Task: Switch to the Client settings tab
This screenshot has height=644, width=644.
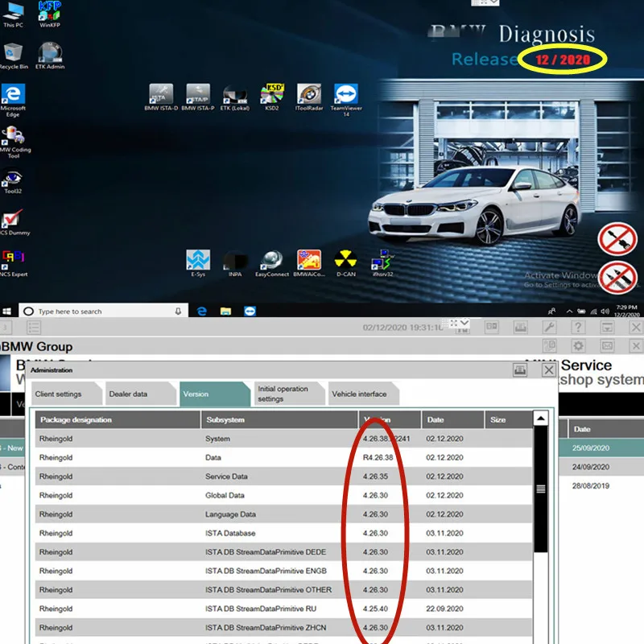Action: coord(67,394)
